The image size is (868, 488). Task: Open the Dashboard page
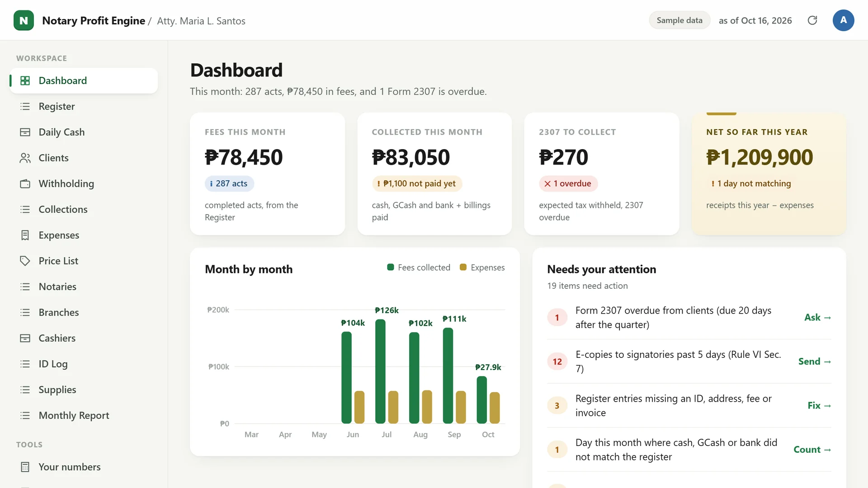(84, 80)
